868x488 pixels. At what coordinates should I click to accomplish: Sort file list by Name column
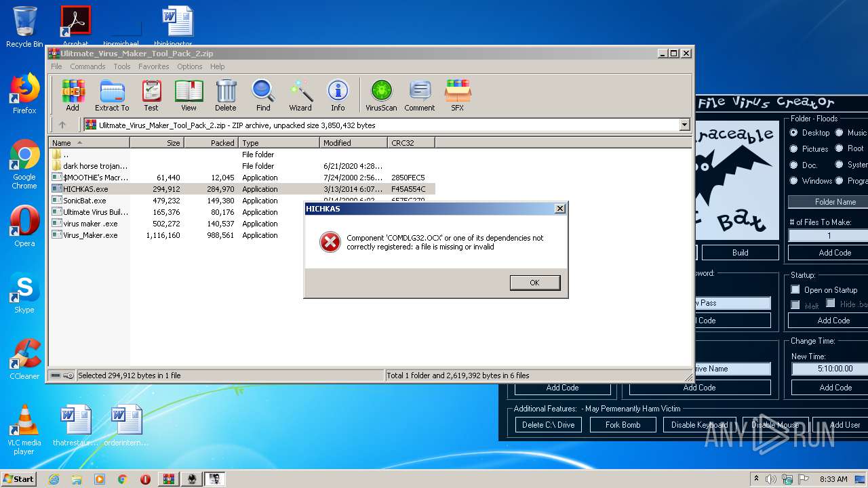point(90,142)
